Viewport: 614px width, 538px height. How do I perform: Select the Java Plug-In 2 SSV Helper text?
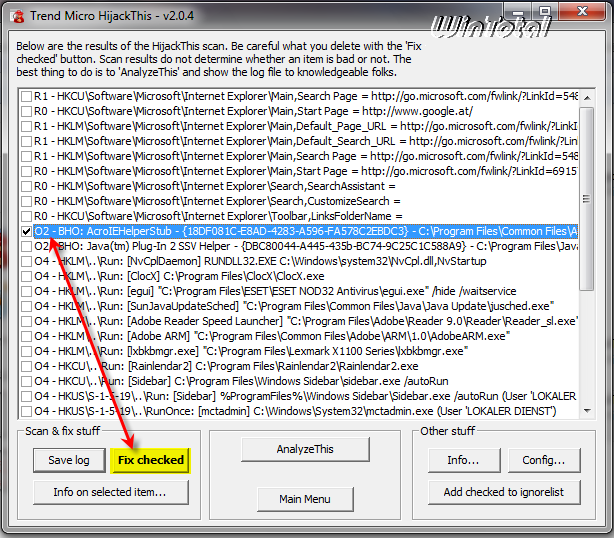pyautogui.click(x=306, y=246)
